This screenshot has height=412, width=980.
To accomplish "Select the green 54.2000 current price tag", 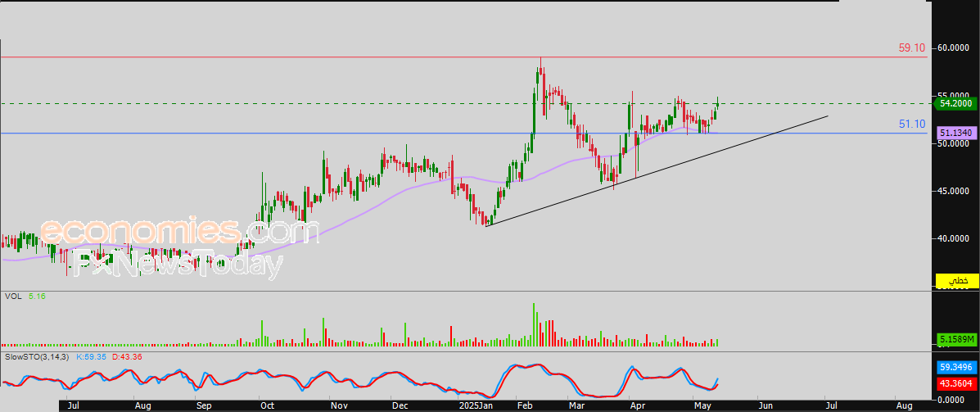I will pyautogui.click(x=956, y=104).
